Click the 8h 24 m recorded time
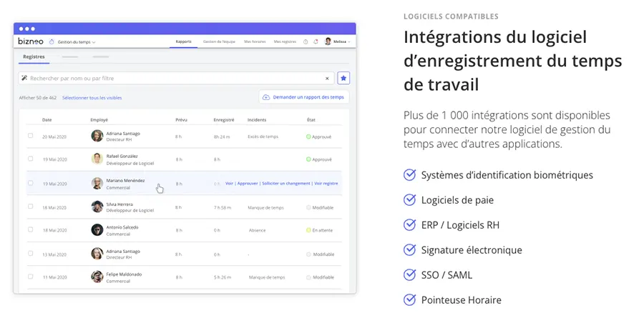The width and height of the screenshot is (644, 313). 222,136
